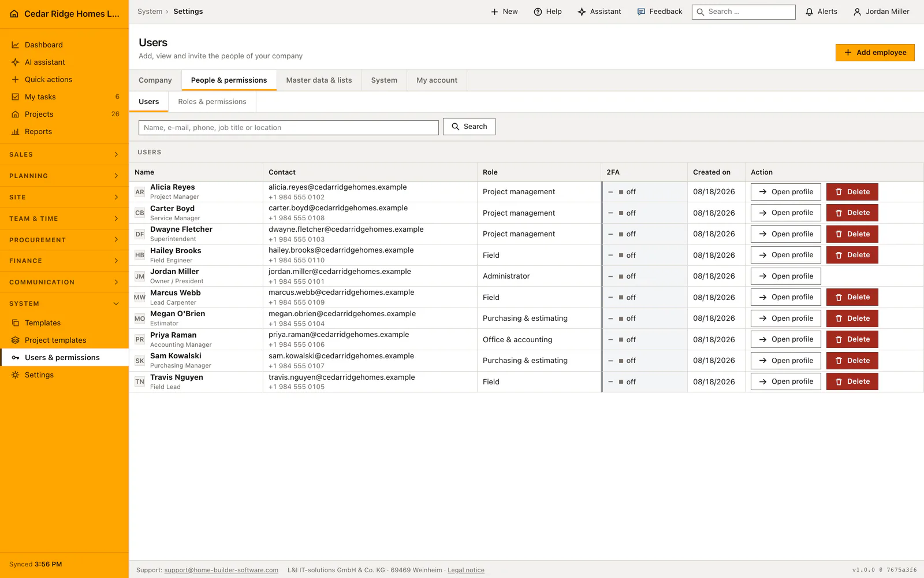
Task: Click the Add employee button
Action: pyautogui.click(x=875, y=53)
